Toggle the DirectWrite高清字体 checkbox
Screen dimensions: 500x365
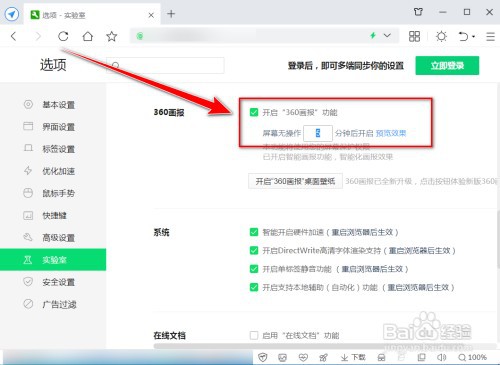coord(254,250)
